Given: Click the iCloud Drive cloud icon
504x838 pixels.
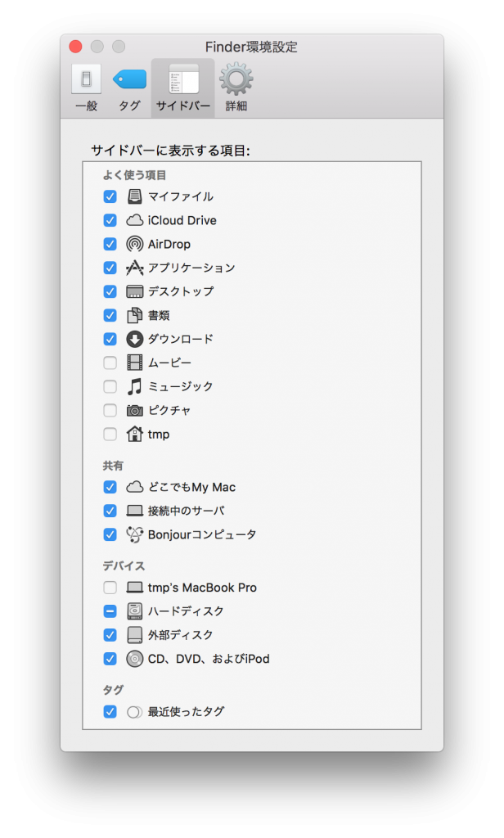Looking at the screenshot, I should point(135,220).
